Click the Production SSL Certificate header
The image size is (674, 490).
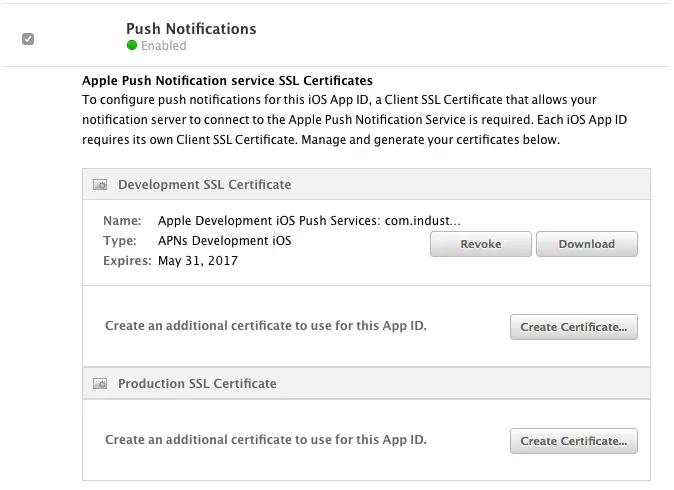point(197,384)
